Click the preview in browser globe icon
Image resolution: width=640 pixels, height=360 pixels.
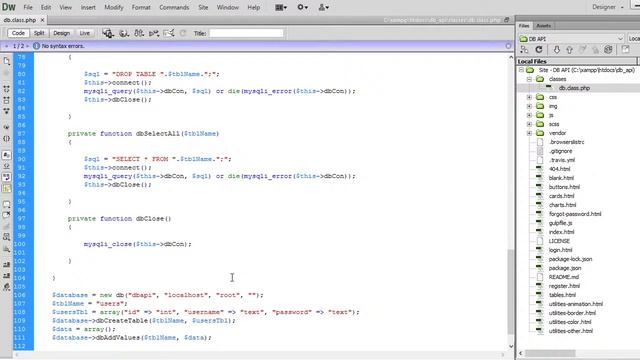click(124, 33)
